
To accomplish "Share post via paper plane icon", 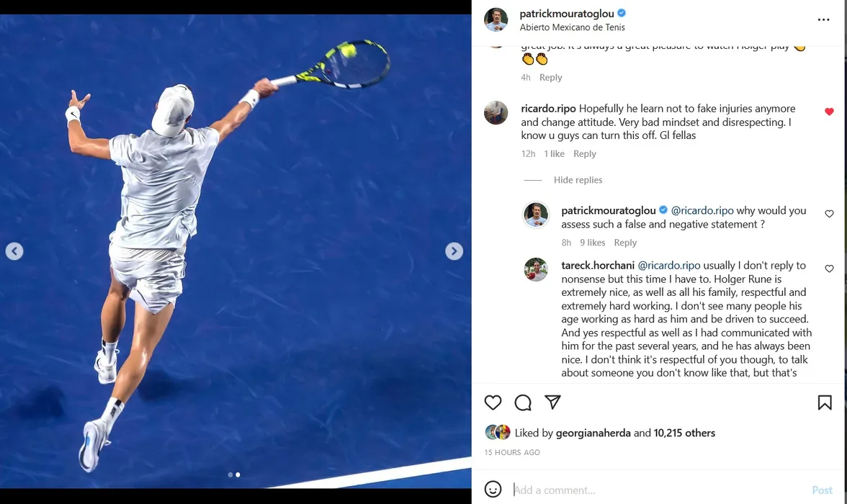I will 552,402.
